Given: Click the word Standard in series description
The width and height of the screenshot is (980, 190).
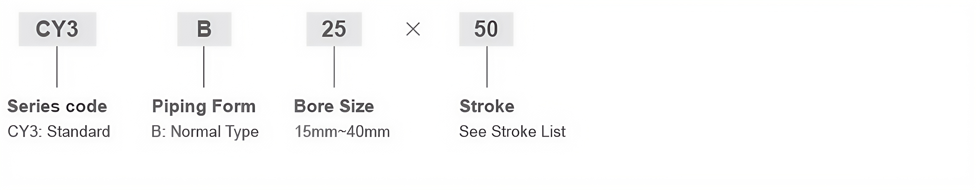Looking at the screenshot, I should pyautogui.click(x=79, y=132).
